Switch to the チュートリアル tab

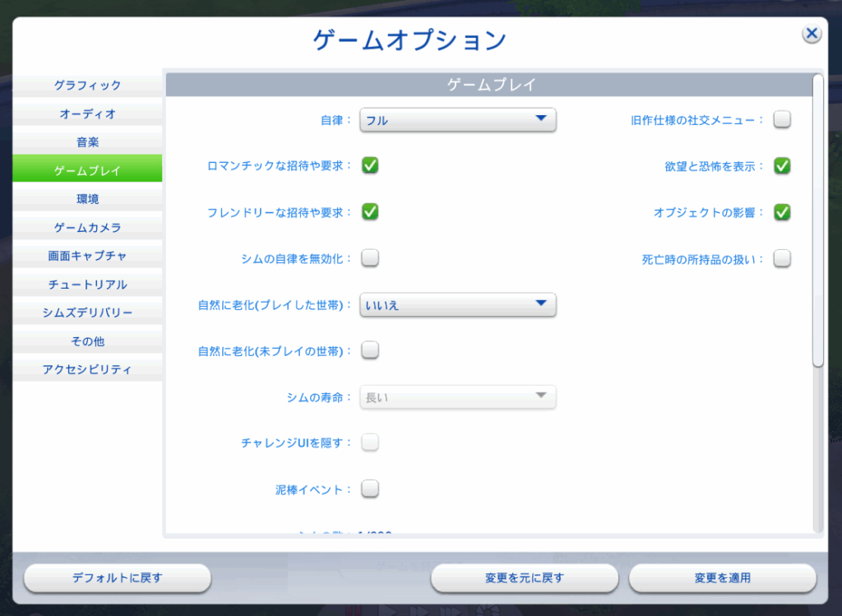pyautogui.click(x=87, y=284)
